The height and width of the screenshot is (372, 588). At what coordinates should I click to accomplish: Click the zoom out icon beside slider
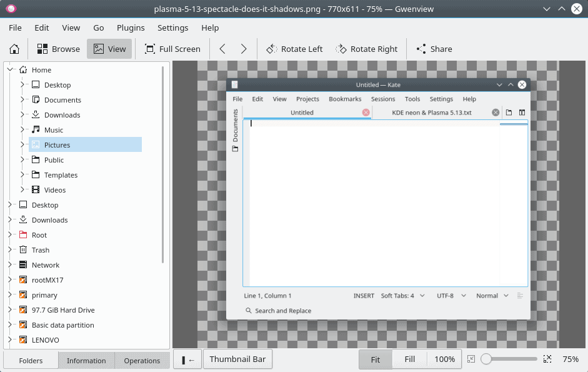471,359
